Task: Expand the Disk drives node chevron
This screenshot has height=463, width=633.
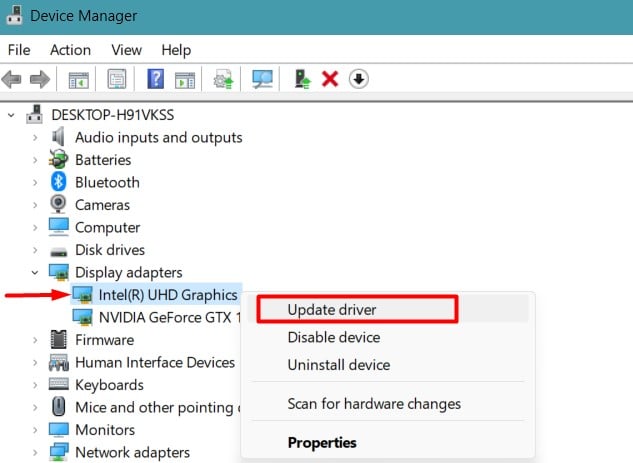Action: point(35,250)
